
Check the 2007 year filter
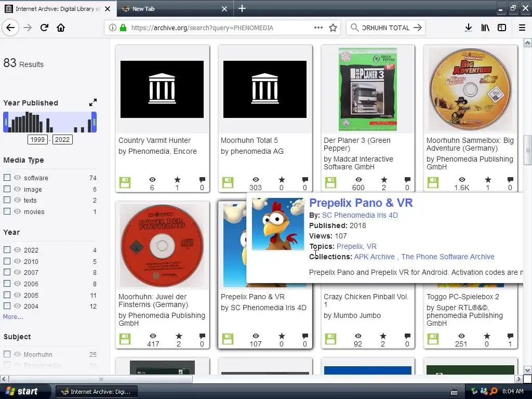point(7,272)
